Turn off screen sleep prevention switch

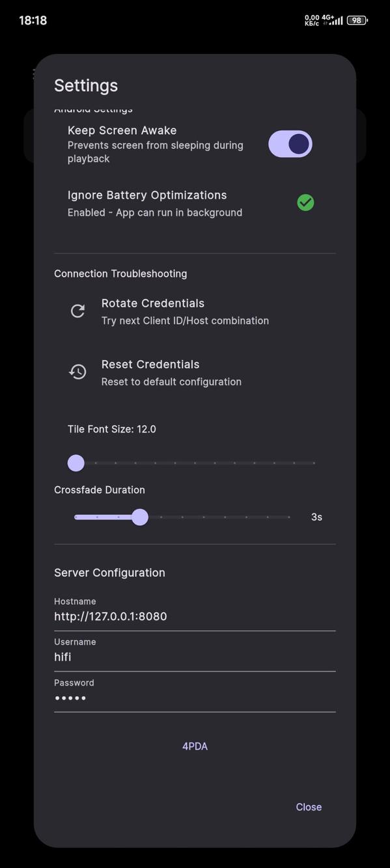(x=290, y=143)
